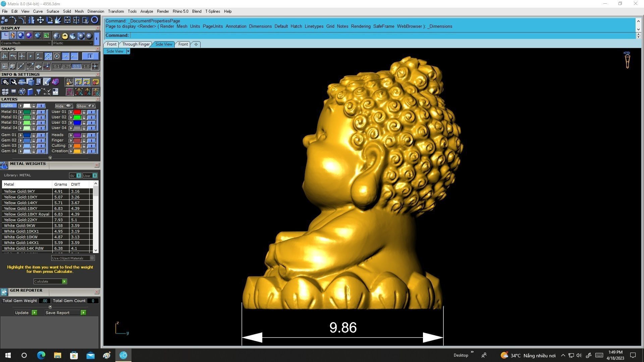The image size is (644, 362).
Task: Click the Explode tool icon
Action: click(x=58, y=20)
